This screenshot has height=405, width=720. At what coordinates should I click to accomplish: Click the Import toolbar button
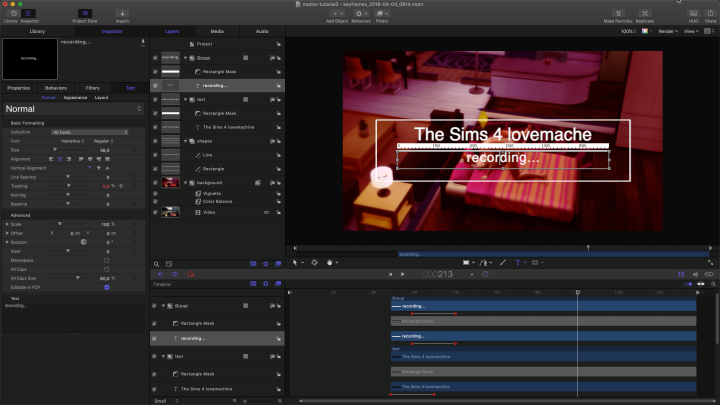(x=122, y=16)
